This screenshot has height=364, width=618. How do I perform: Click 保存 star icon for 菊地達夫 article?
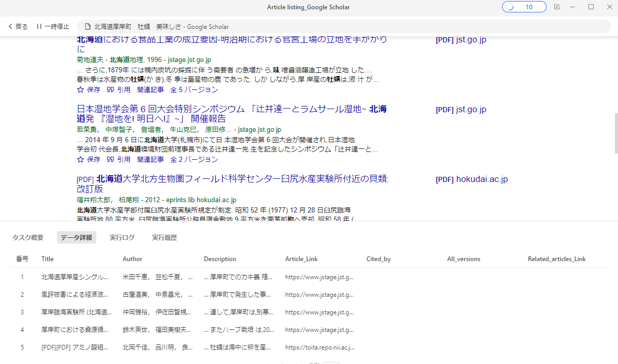click(x=80, y=90)
